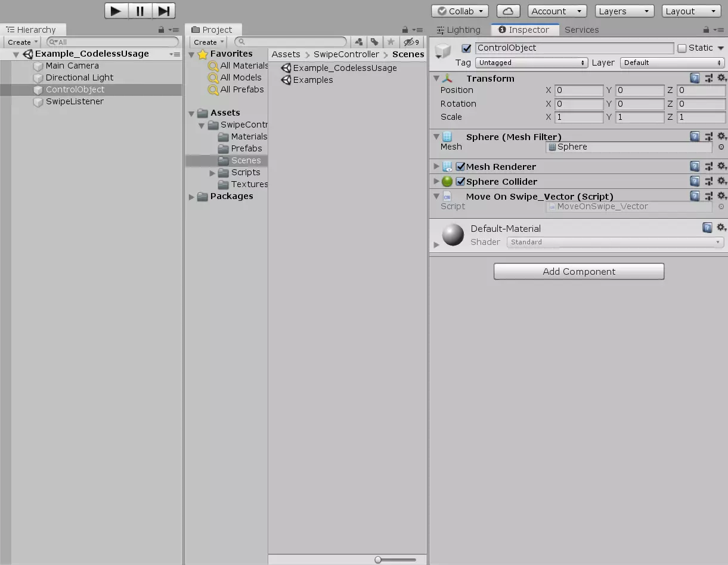Click SwipeController in the breadcrumb path
Viewport: 728px width, 565px height.
click(x=346, y=54)
